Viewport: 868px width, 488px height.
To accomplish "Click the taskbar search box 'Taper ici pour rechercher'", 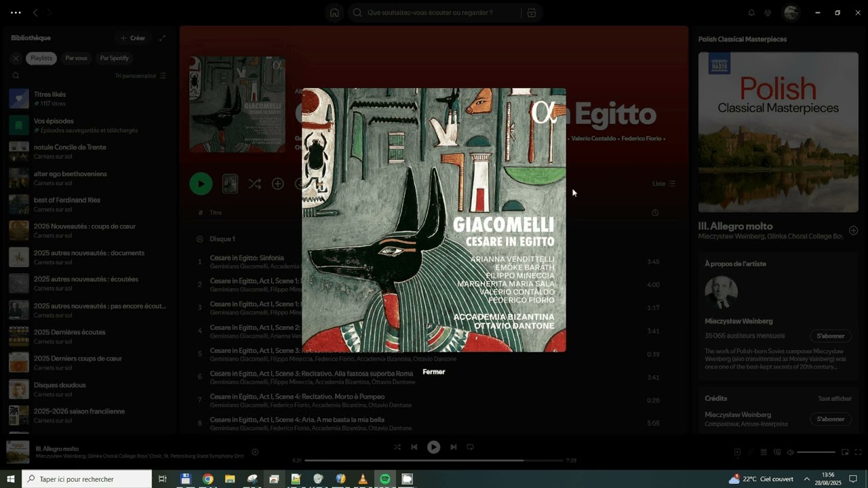I will click(87, 479).
